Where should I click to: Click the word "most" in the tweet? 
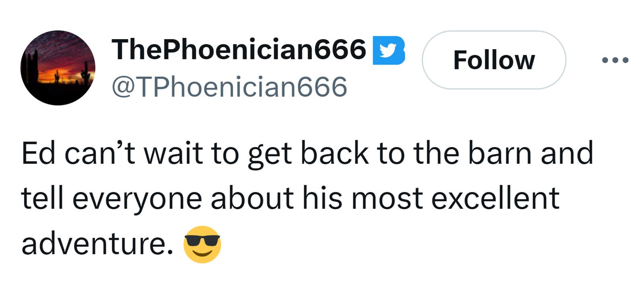(387, 199)
